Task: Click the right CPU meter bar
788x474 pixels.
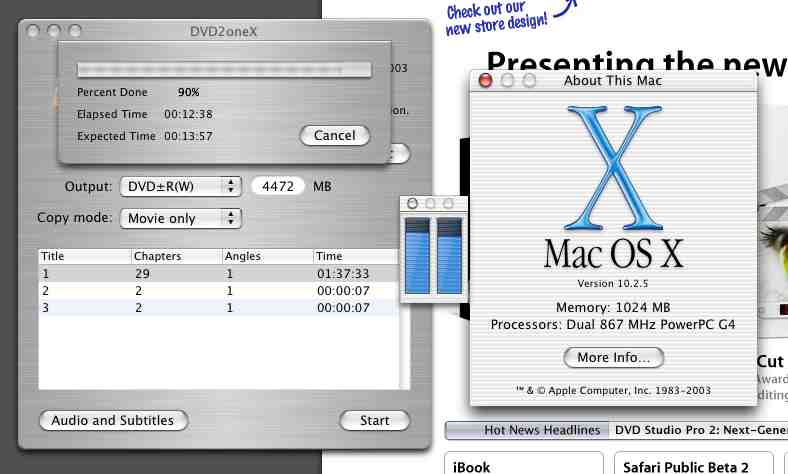Action: tap(449, 255)
